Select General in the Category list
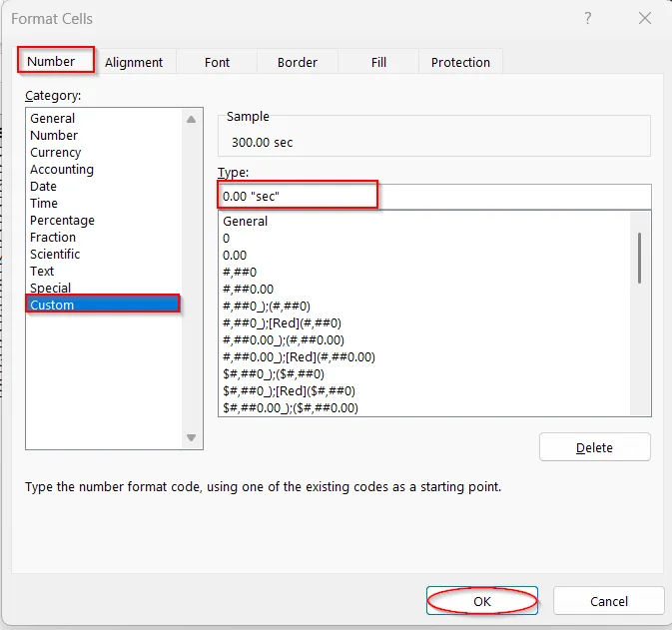Viewport: 672px width, 630px height. [x=104, y=118]
